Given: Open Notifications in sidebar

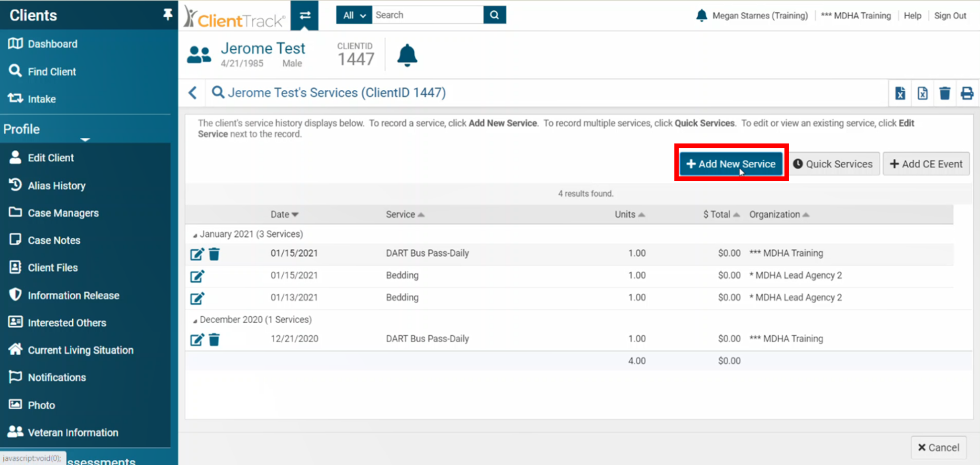Looking at the screenshot, I should click(x=57, y=377).
